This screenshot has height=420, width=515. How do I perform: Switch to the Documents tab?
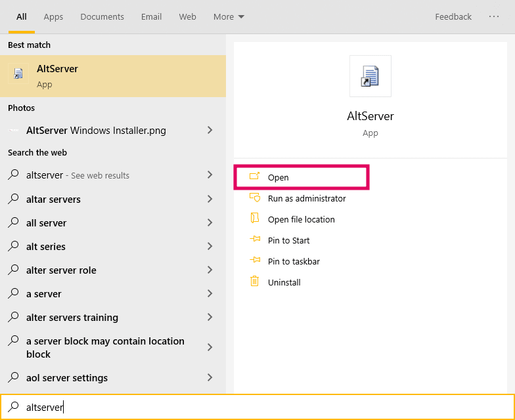coord(102,17)
